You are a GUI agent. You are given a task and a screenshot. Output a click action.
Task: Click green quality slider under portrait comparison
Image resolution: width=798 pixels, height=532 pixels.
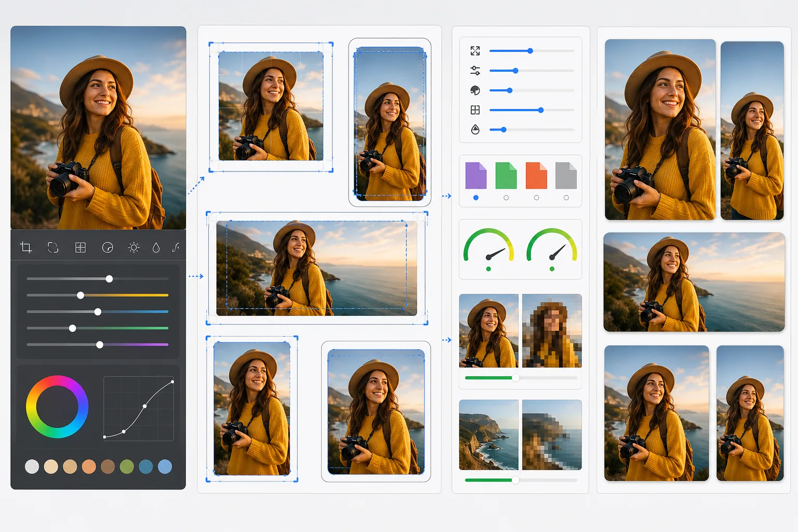pyautogui.click(x=521, y=378)
